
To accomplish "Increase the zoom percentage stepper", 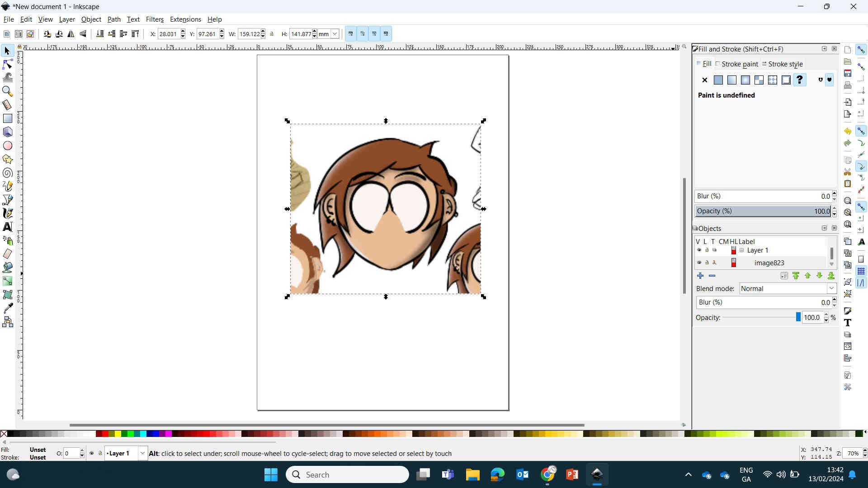I will click(864, 451).
